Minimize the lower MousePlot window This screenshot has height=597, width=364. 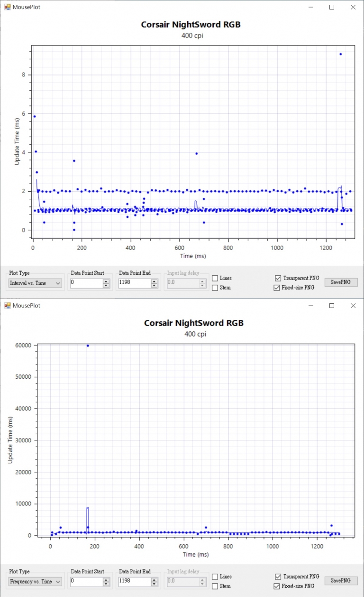point(311,306)
